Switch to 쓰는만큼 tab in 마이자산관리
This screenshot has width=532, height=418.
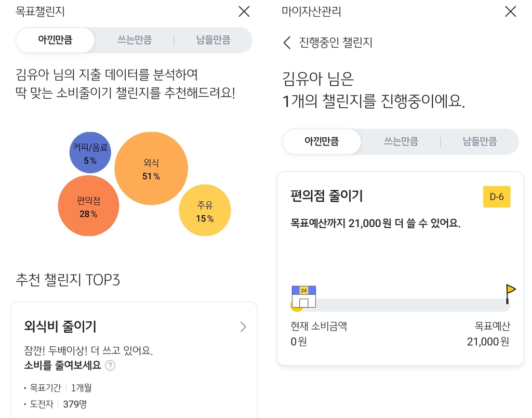(401, 141)
